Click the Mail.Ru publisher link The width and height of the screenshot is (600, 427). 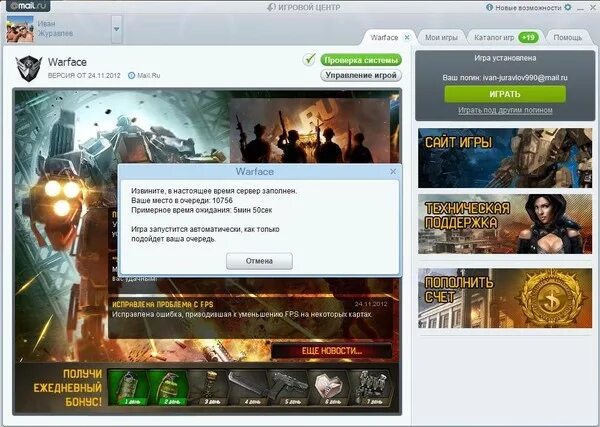coord(149,75)
